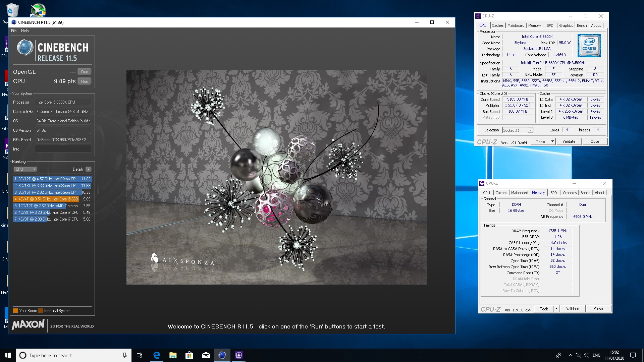Viewport: 644px width, 362px height.
Task: Open File Explorer from the taskbar
Action: (x=173, y=355)
